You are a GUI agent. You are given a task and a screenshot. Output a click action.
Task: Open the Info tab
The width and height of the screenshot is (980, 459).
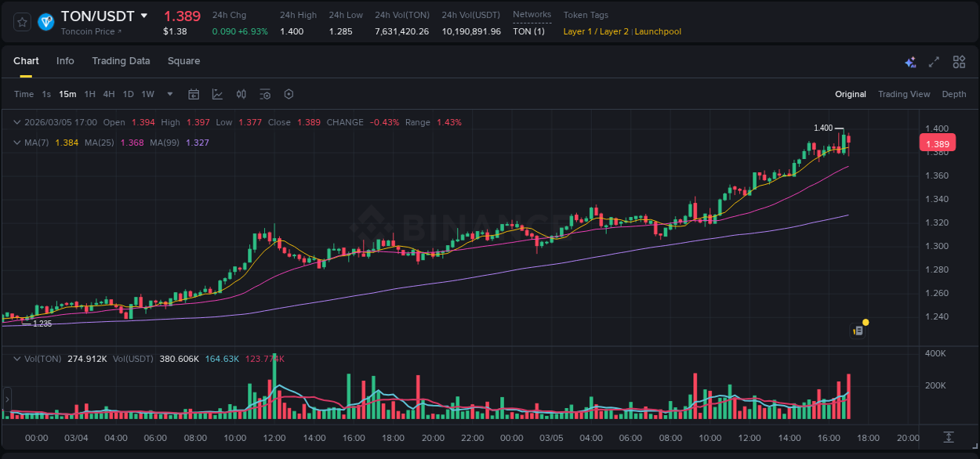tap(65, 60)
